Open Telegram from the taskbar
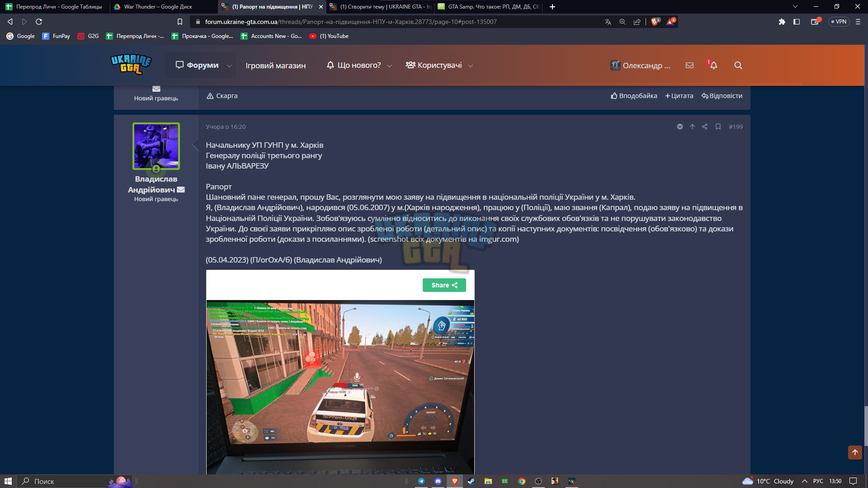 tap(421, 481)
